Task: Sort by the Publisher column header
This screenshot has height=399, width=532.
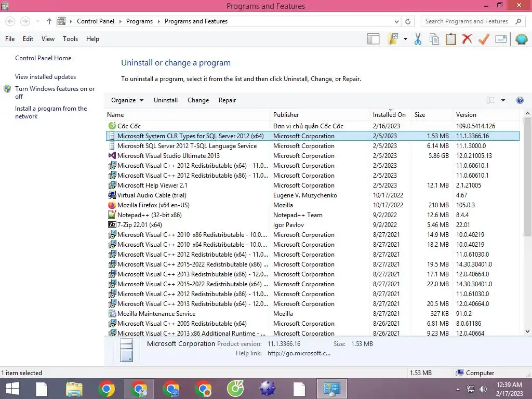Action: (x=320, y=115)
